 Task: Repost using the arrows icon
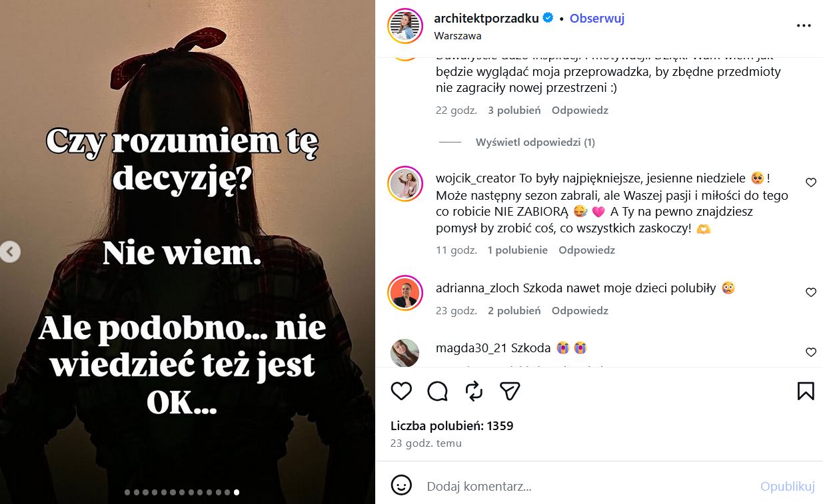pos(474,391)
